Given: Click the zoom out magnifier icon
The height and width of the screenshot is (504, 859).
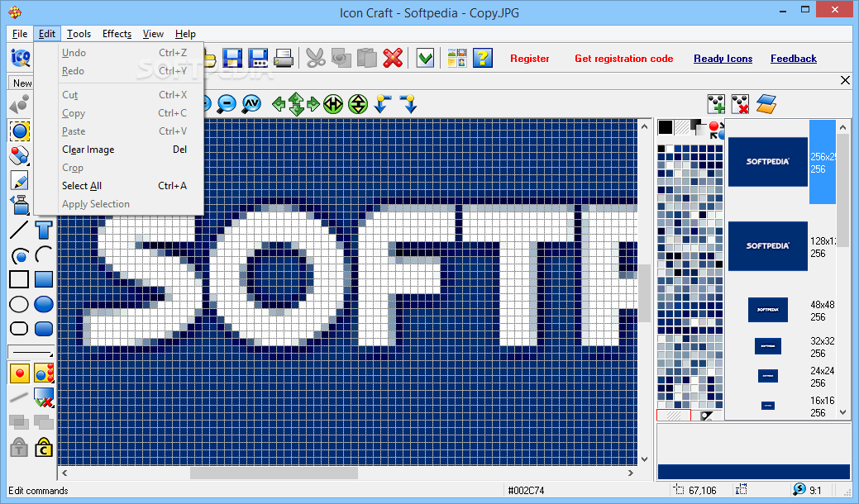Looking at the screenshot, I should pyautogui.click(x=227, y=103).
